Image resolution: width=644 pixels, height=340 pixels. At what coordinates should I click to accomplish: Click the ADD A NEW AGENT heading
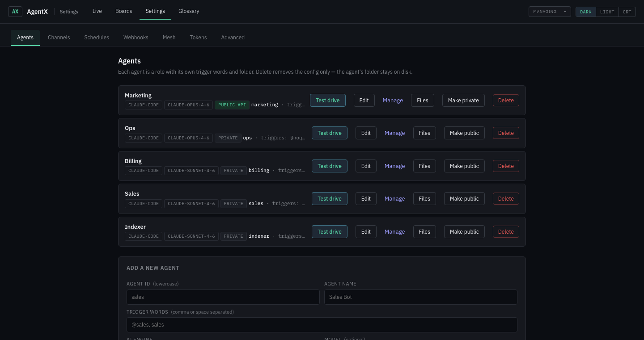pos(153,268)
